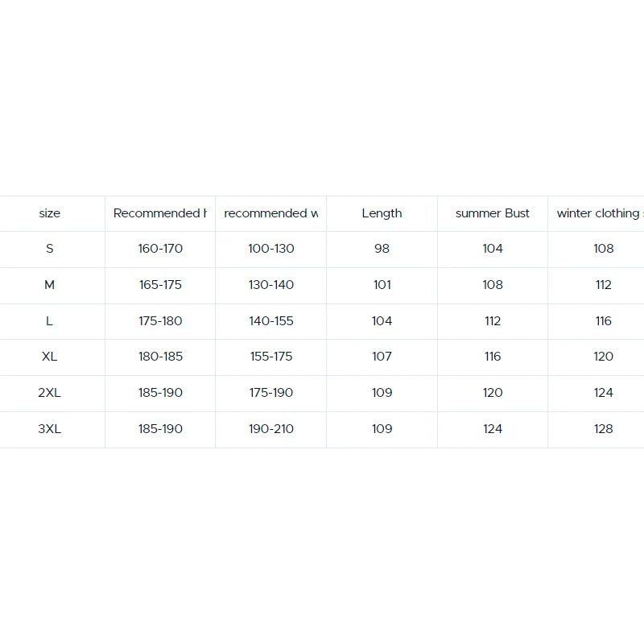644x644 pixels.
Task: Select the 2XL size cell
Action: pyautogui.click(x=50, y=393)
